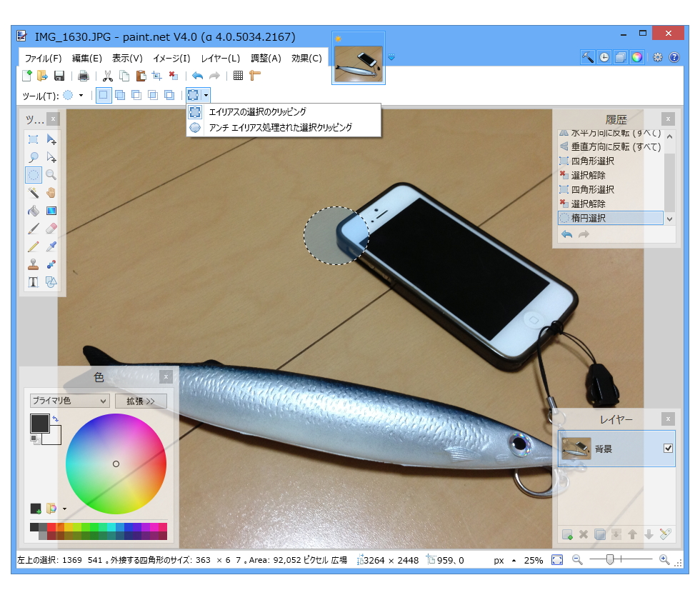
Task: Open the selection clipping dropdown arrow
Action: 206,95
